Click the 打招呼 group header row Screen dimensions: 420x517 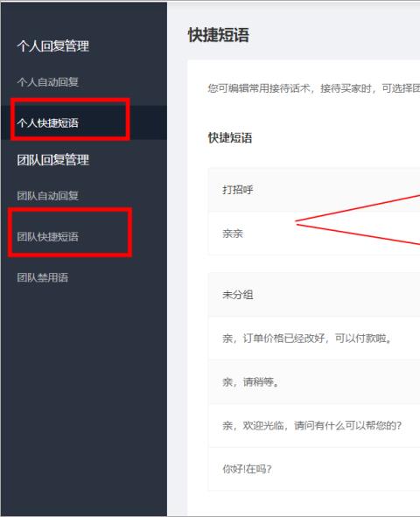click(314, 190)
